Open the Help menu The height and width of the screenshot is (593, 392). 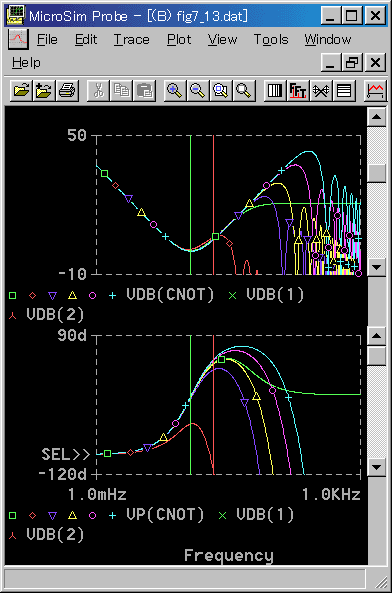[x=26, y=62]
